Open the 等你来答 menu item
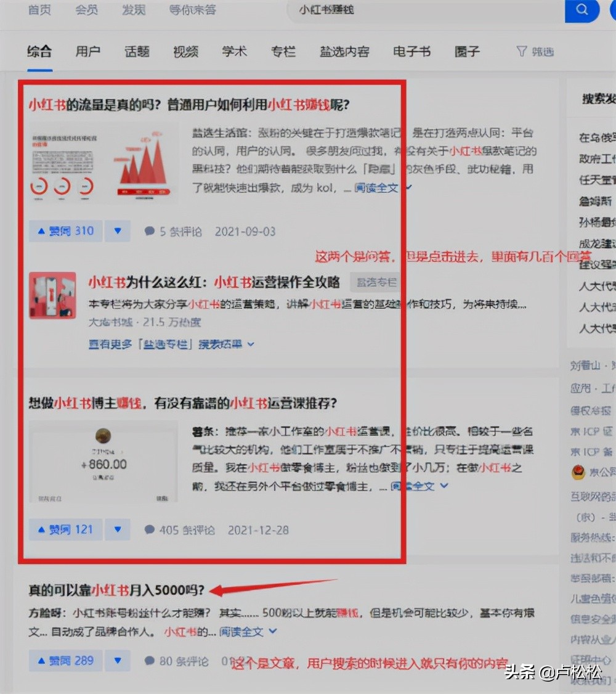 pos(193,10)
